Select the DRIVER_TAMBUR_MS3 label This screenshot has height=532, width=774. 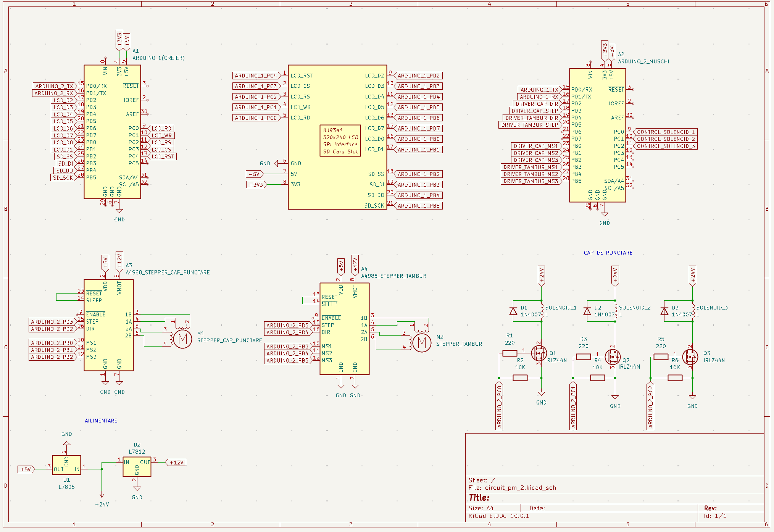click(532, 181)
